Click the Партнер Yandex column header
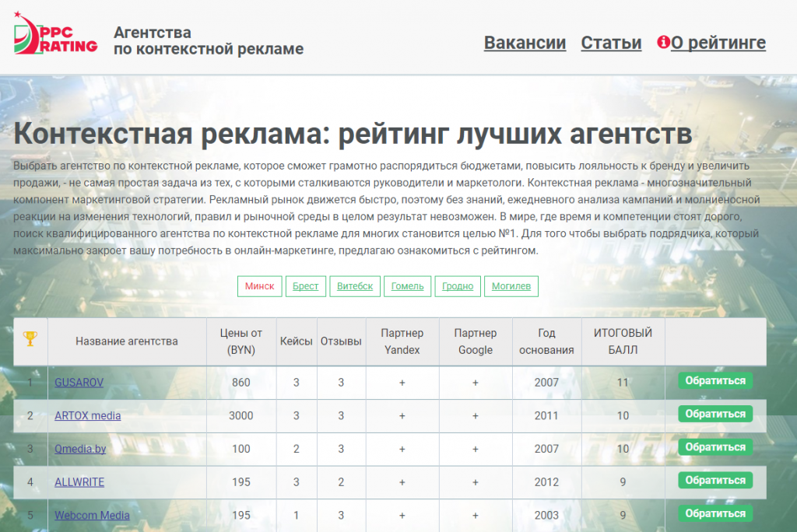The height and width of the screenshot is (532, 797). [x=402, y=341]
